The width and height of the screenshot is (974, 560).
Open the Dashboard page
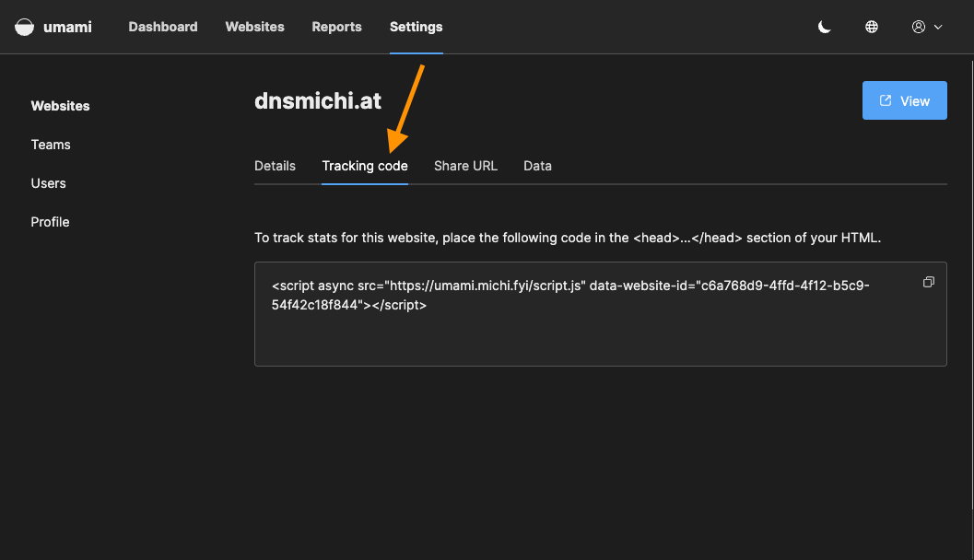click(163, 27)
